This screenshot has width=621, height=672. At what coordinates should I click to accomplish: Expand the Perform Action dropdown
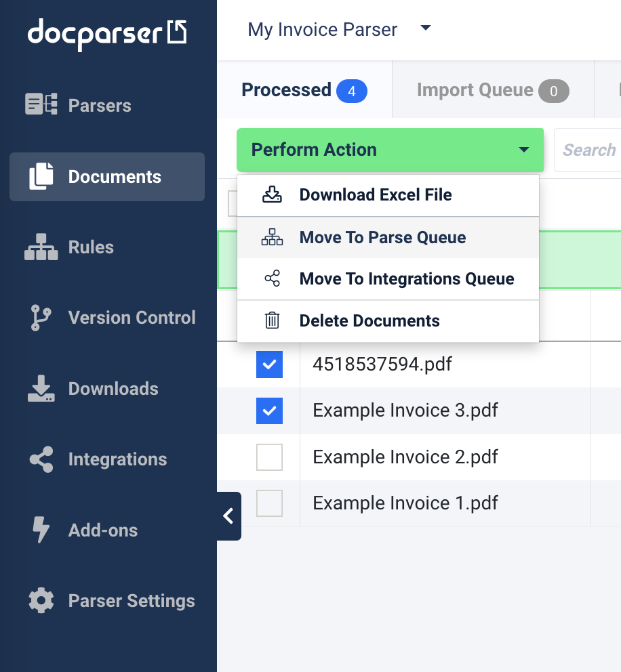coord(390,150)
